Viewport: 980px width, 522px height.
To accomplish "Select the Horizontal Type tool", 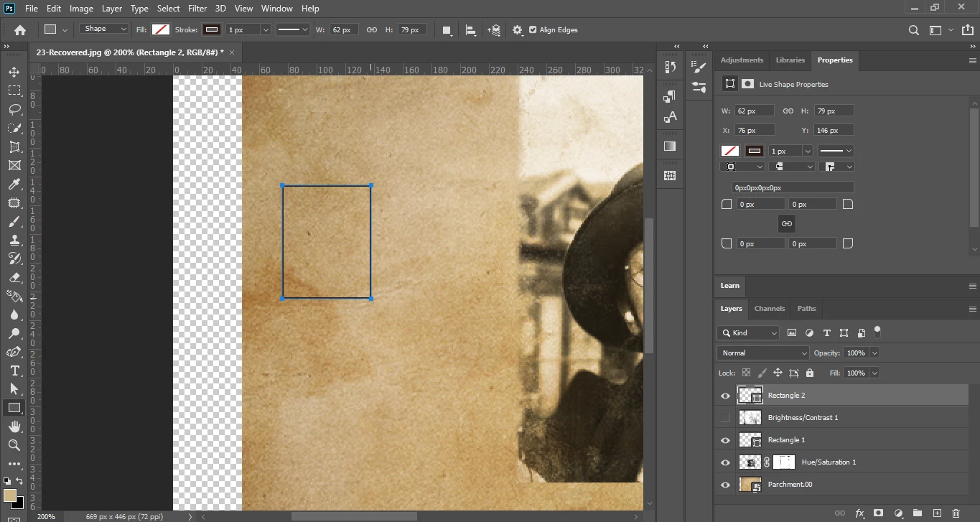I will tap(14, 370).
